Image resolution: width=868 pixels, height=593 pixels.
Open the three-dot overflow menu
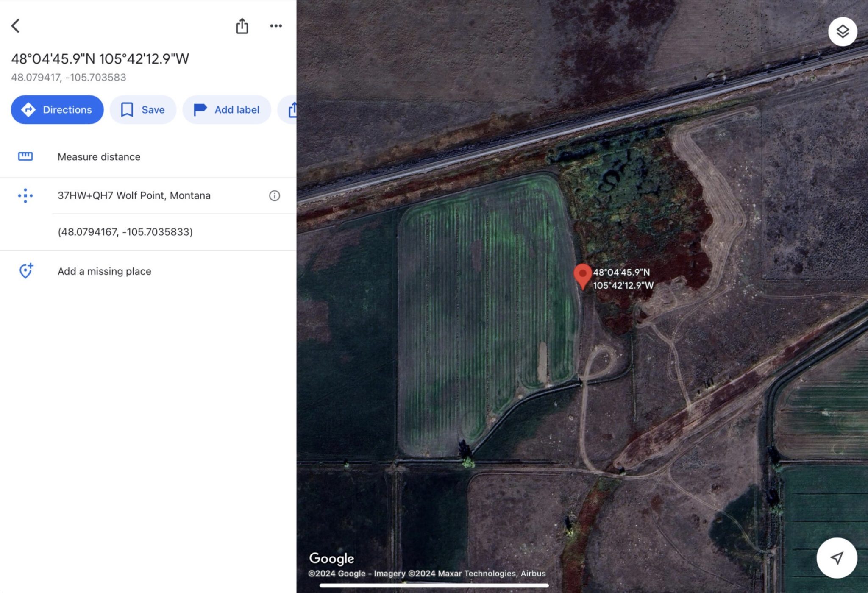point(276,26)
